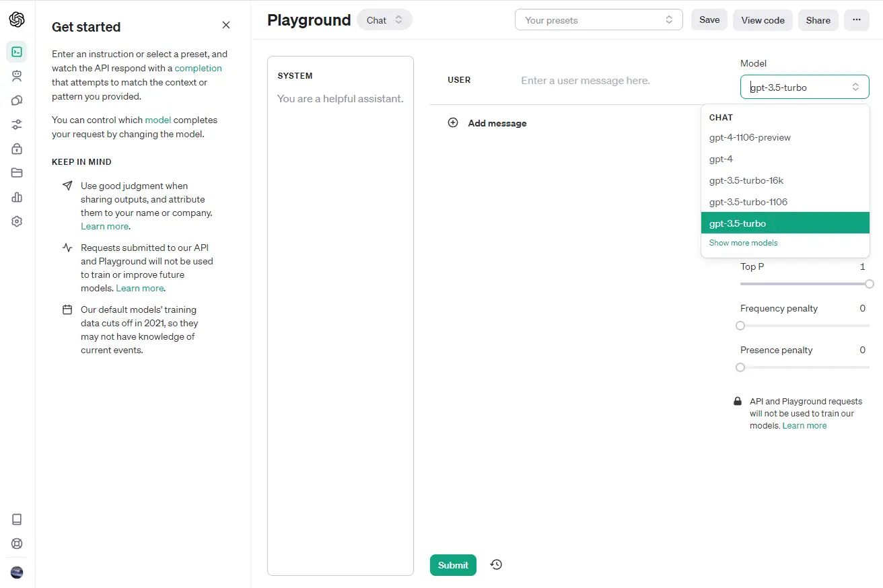Viewport: 883px width, 588px height.
Task: Click the Save button
Action: tap(709, 20)
